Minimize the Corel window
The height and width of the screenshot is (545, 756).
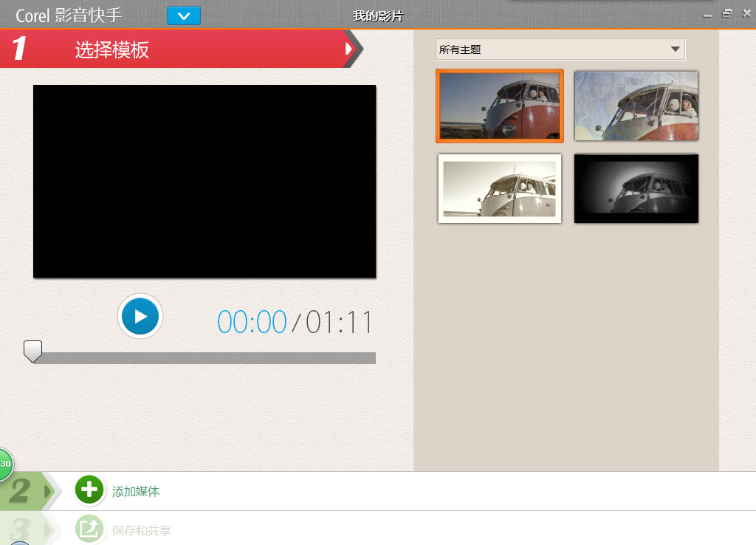(707, 15)
